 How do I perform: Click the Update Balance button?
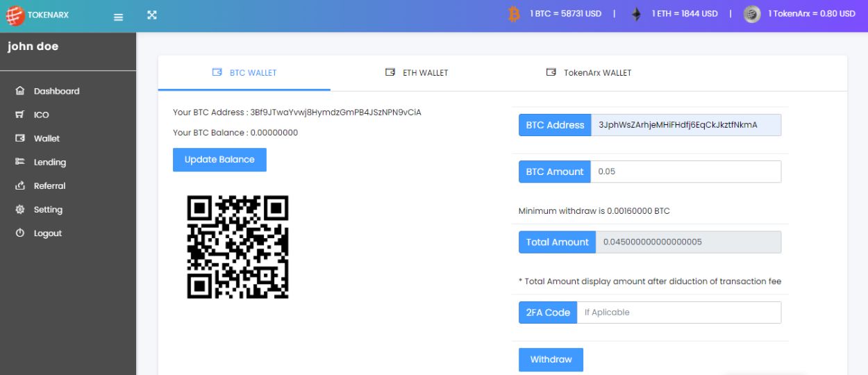(x=219, y=160)
